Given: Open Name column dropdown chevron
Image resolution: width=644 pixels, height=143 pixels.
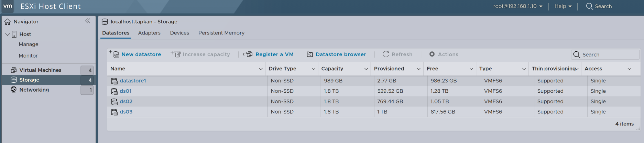Looking at the screenshot, I should pos(261,69).
